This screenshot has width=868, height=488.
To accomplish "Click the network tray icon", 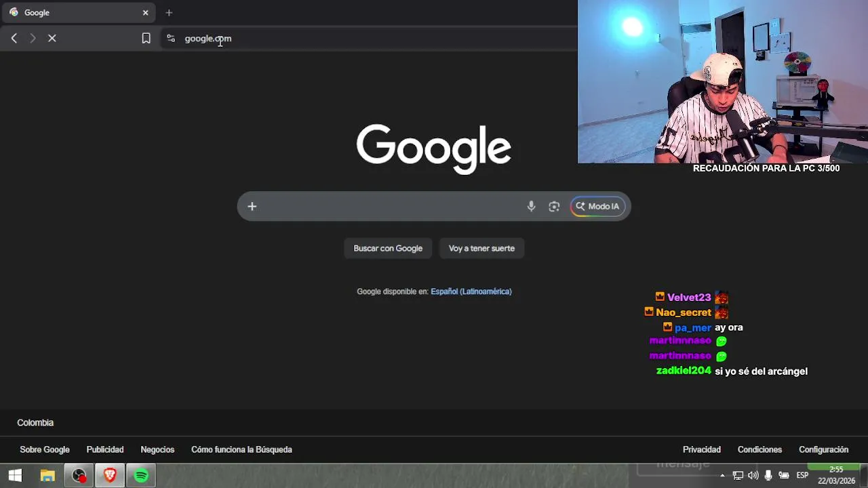I will click(x=738, y=476).
